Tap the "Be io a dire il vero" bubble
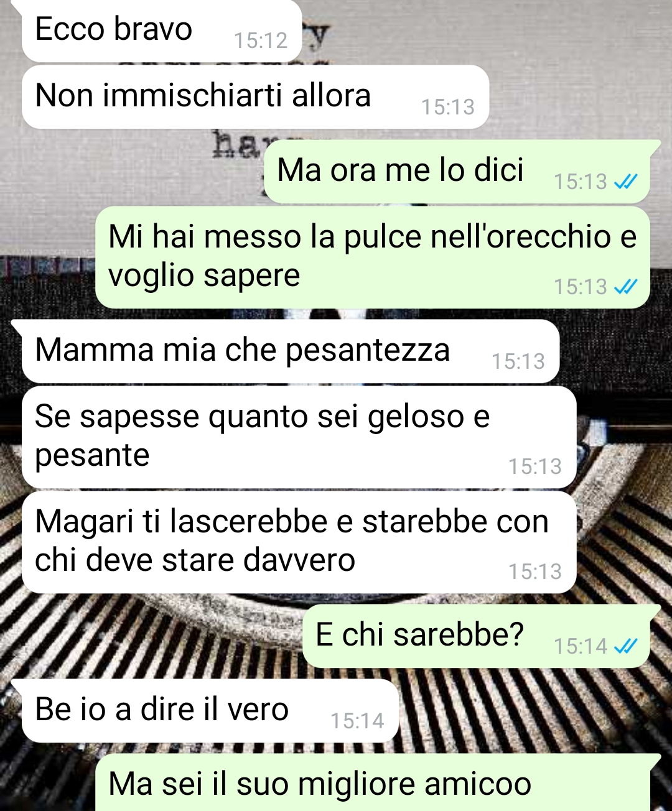672x811 pixels. click(x=210, y=711)
